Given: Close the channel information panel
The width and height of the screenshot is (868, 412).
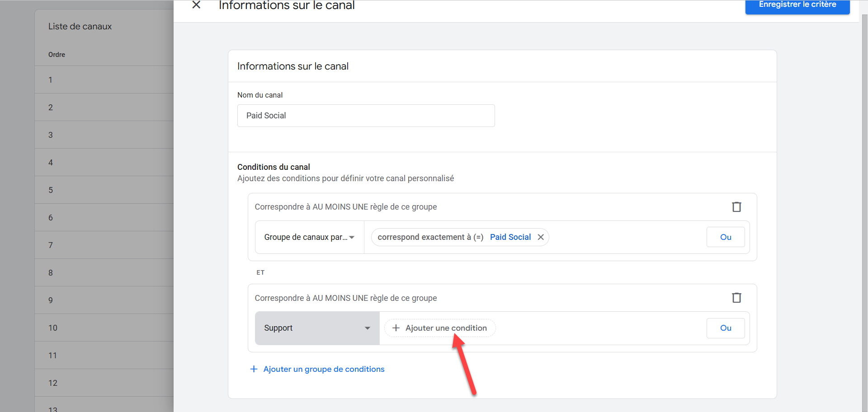Looking at the screenshot, I should [x=196, y=5].
